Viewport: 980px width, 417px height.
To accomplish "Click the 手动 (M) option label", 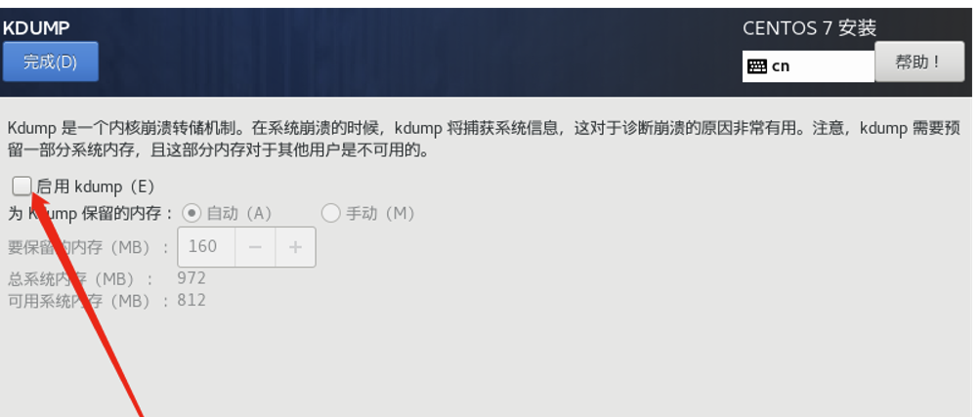I will coord(380,214).
